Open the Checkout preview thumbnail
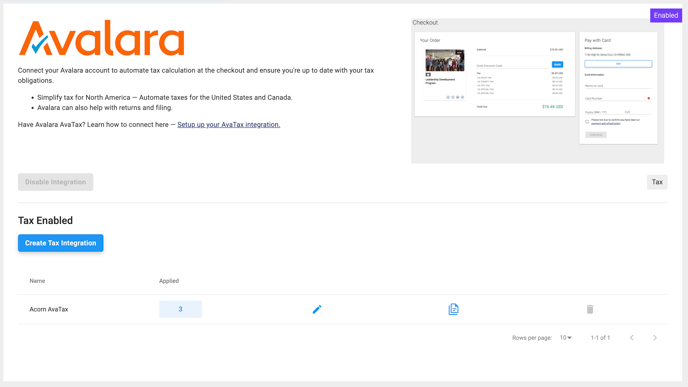 coord(538,91)
